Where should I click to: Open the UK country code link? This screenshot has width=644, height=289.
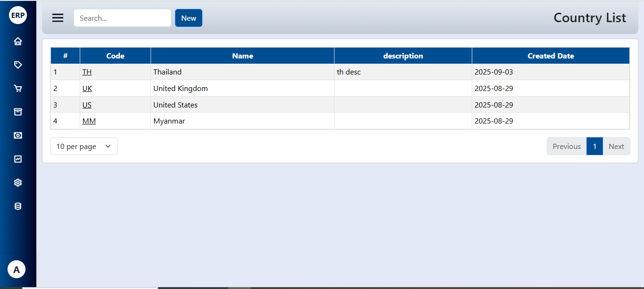(x=87, y=89)
